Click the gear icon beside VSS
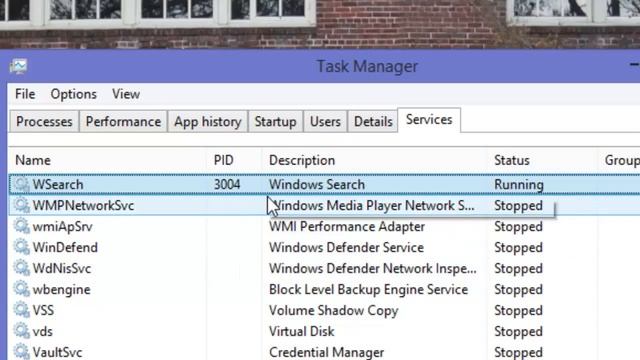This screenshot has width=640, height=360. [x=21, y=310]
